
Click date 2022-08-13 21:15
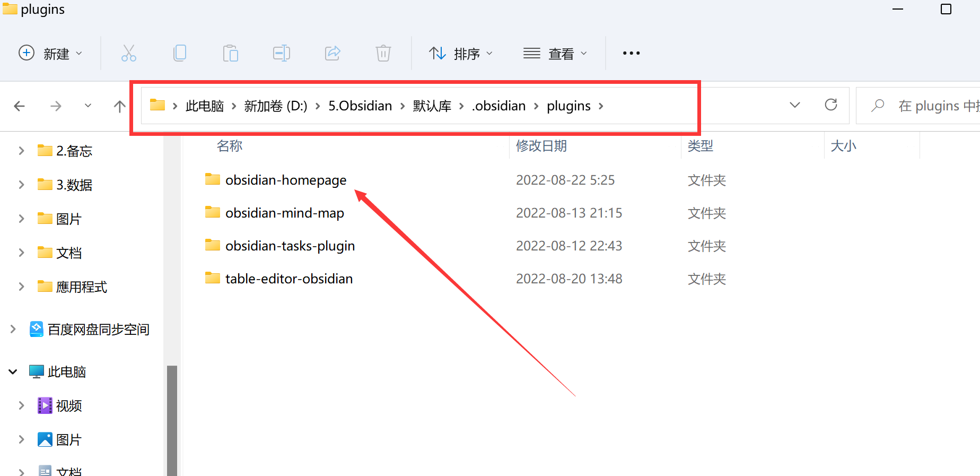pos(569,213)
